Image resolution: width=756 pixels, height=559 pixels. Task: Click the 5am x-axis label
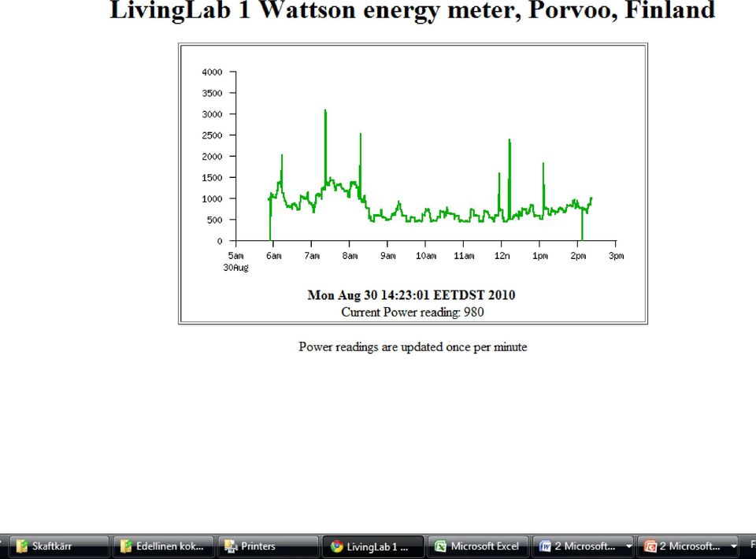point(235,256)
